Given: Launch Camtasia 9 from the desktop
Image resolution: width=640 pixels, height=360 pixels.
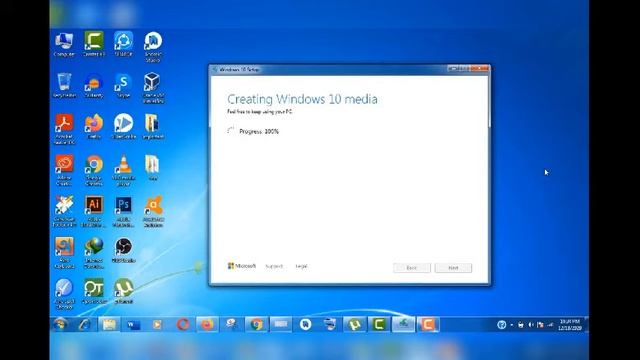Looking at the screenshot, I should [x=94, y=44].
